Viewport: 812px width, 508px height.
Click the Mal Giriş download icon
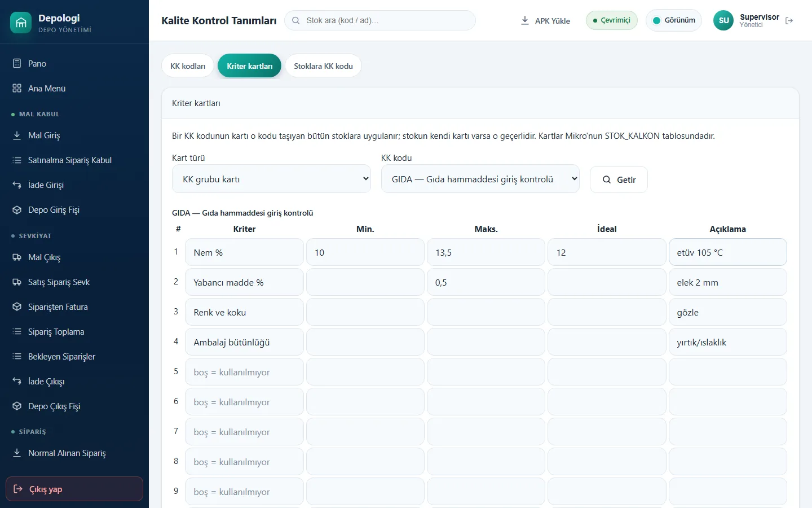tap(17, 135)
